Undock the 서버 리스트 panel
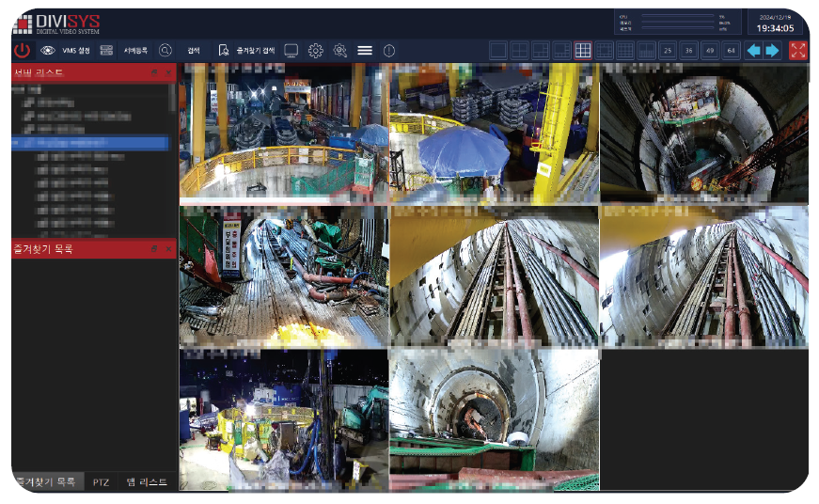The width and height of the screenshot is (819, 504). coord(154,71)
